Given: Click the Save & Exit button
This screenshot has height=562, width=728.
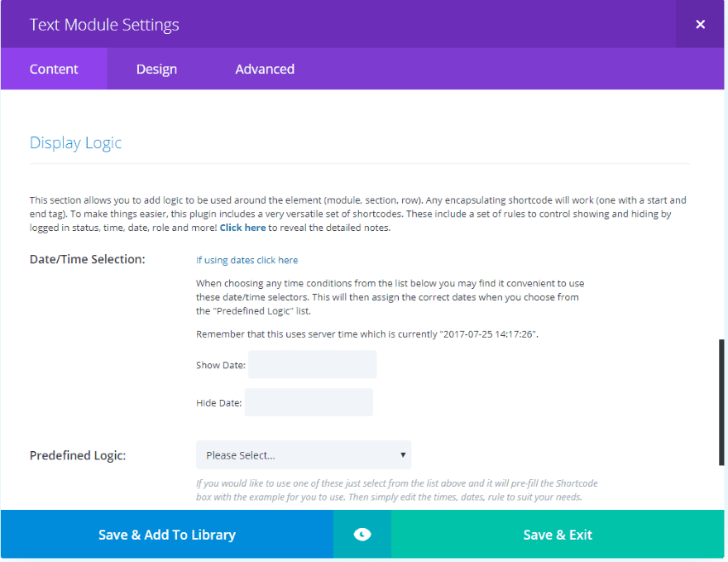Looking at the screenshot, I should pyautogui.click(x=558, y=535).
